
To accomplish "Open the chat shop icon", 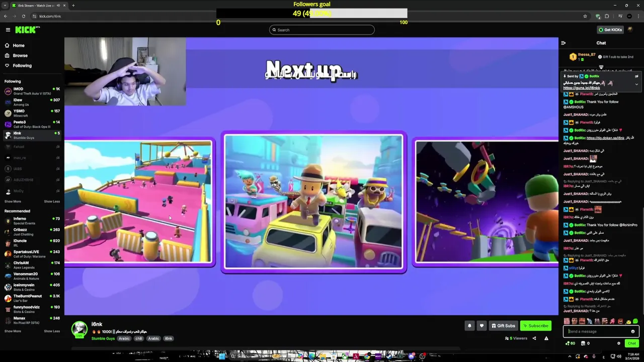I will coord(583,343).
